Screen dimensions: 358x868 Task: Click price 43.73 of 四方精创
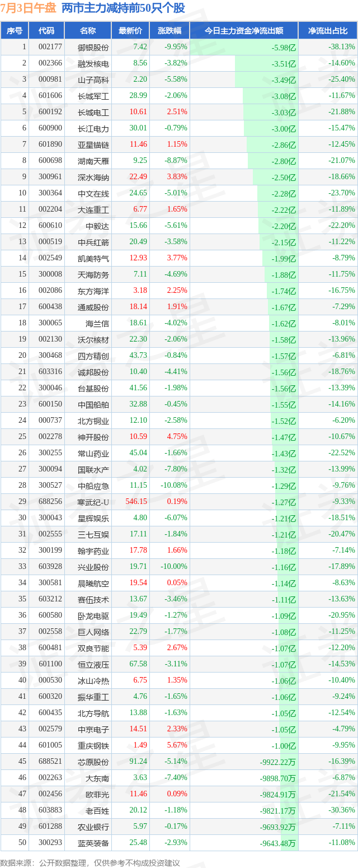138,356
